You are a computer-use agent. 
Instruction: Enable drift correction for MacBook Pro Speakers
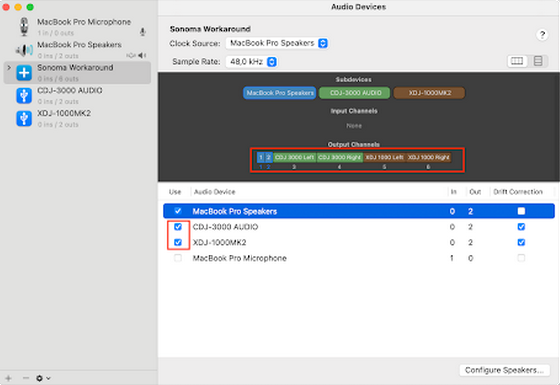pos(521,211)
